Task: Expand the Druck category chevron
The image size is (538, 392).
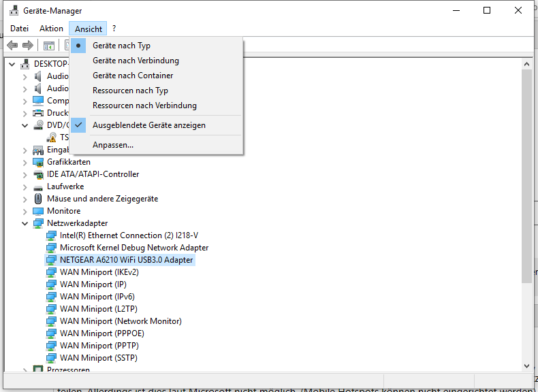Action: tap(25, 114)
